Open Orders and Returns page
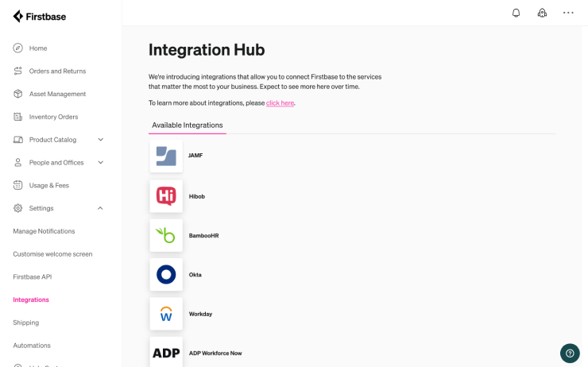The image size is (588, 367). click(x=57, y=71)
